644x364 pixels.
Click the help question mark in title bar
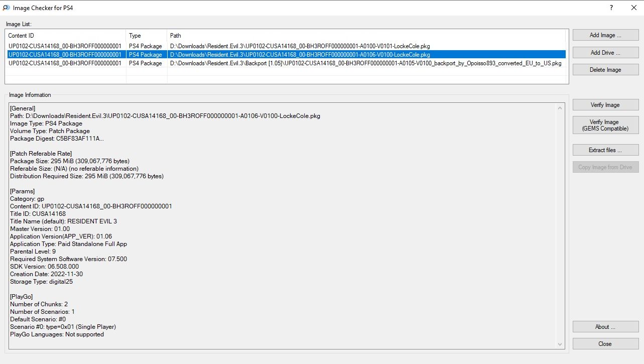pos(611,8)
